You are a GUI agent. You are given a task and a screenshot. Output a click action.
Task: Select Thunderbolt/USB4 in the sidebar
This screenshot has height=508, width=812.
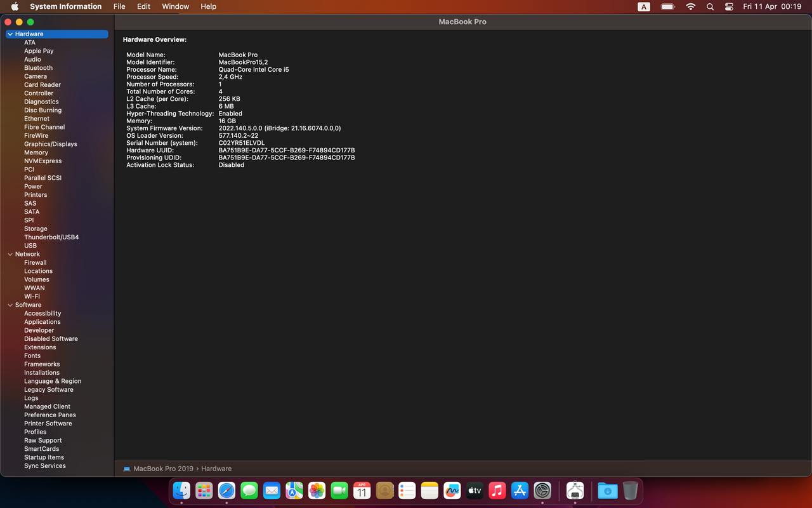pos(51,237)
